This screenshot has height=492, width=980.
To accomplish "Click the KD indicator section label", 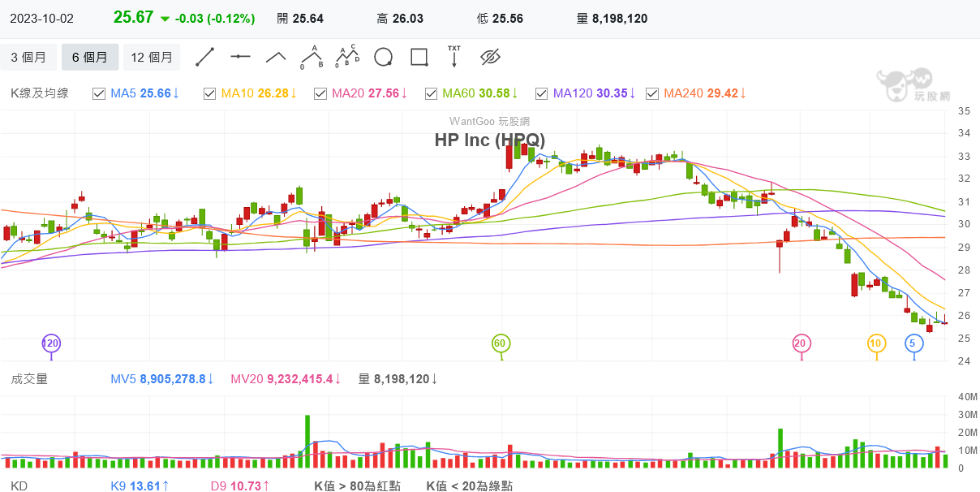I will (19, 486).
